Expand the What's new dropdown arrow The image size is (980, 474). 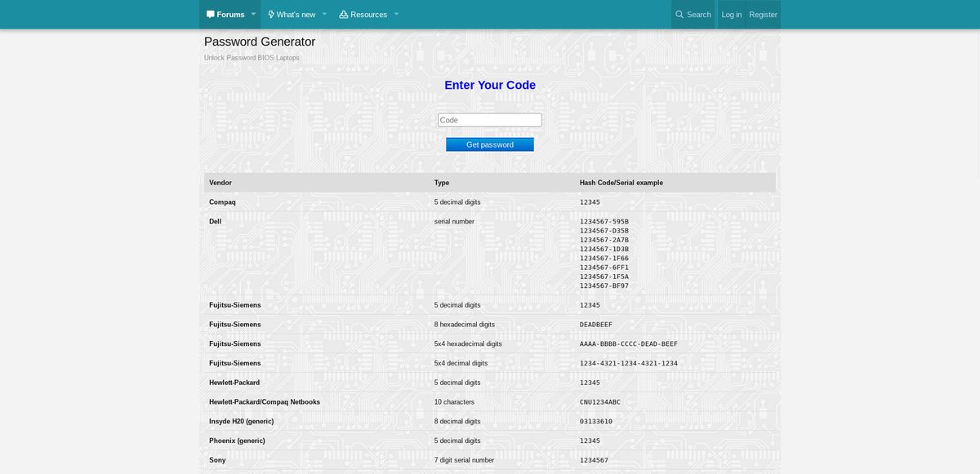click(x=324, y=14)
